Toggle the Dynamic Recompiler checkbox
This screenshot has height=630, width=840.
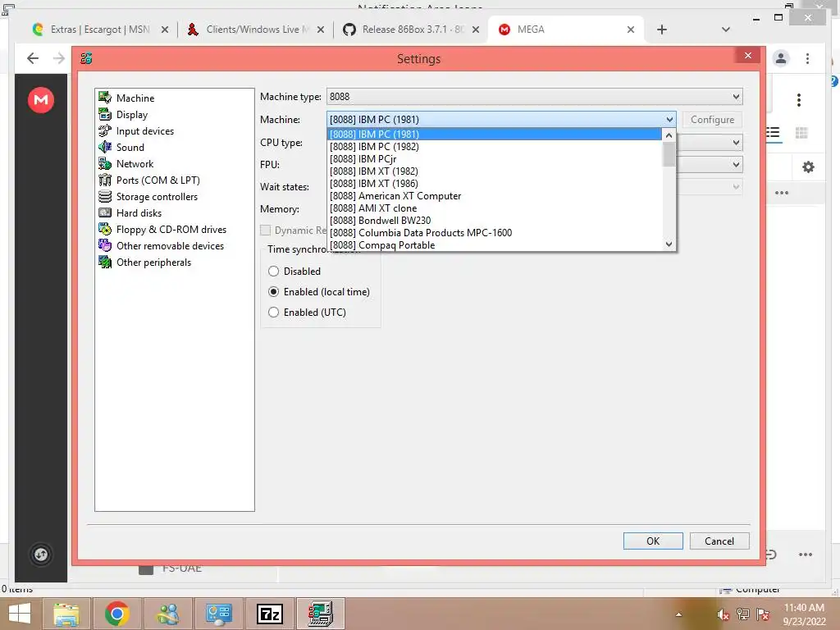click(x=265, y=231)
